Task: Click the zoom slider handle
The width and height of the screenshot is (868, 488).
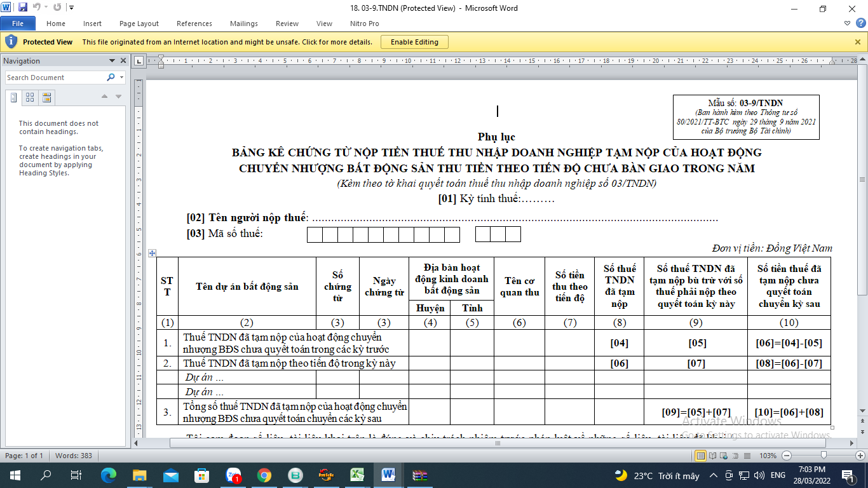Action: tap(824, 456)
